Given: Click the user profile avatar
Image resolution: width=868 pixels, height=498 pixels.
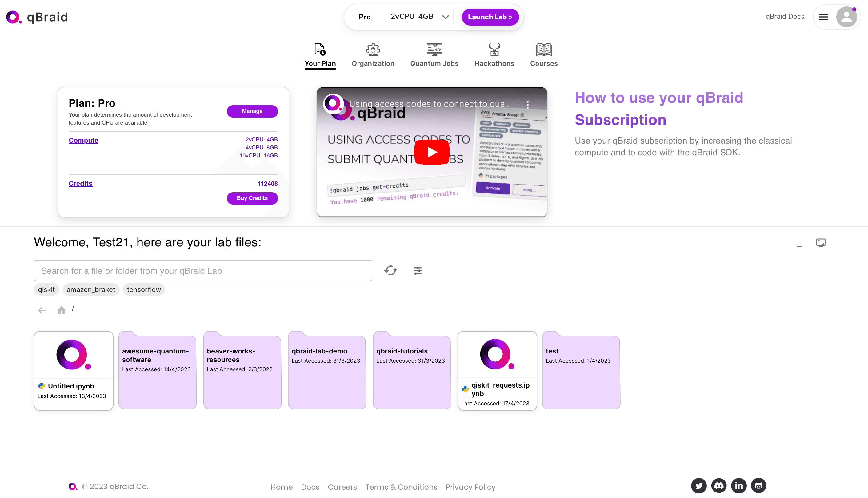Looking at the screenshot, I should coord(846,17).
